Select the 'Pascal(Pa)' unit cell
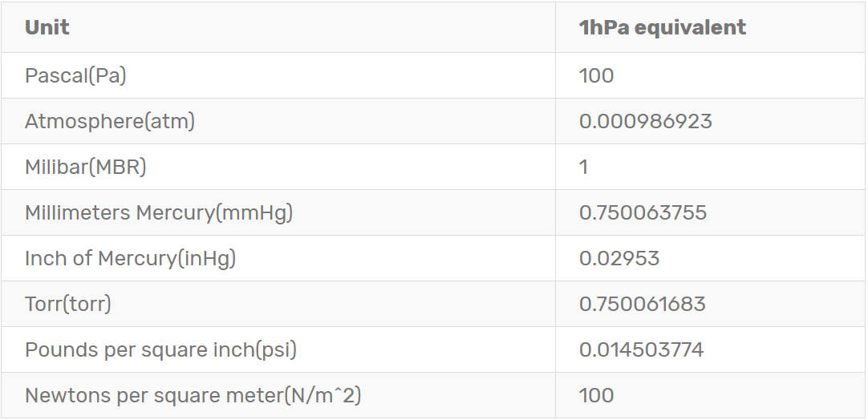The height and width of the screenshot is (420, 868). click(75, 76)
